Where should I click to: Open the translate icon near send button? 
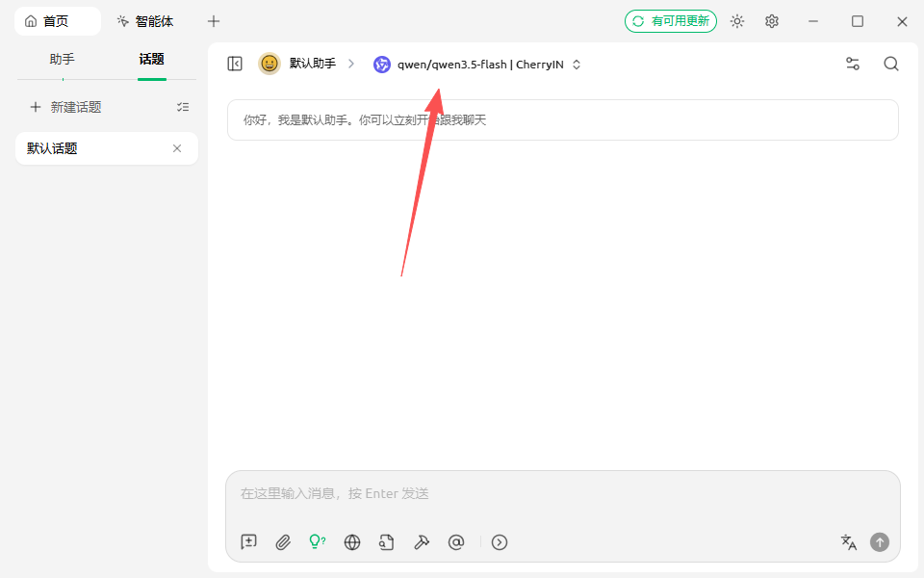pyautogui.click(x=848, y=542)
